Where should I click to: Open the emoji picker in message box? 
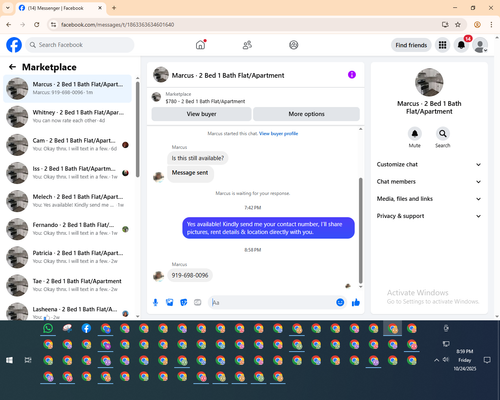tap(340, 302)
